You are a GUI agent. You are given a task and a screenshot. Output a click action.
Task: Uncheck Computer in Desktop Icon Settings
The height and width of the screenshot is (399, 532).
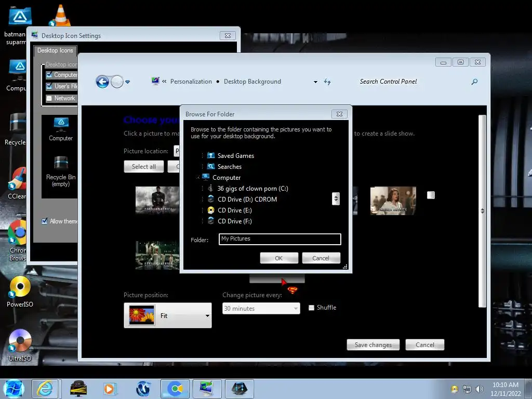[49, 75]
